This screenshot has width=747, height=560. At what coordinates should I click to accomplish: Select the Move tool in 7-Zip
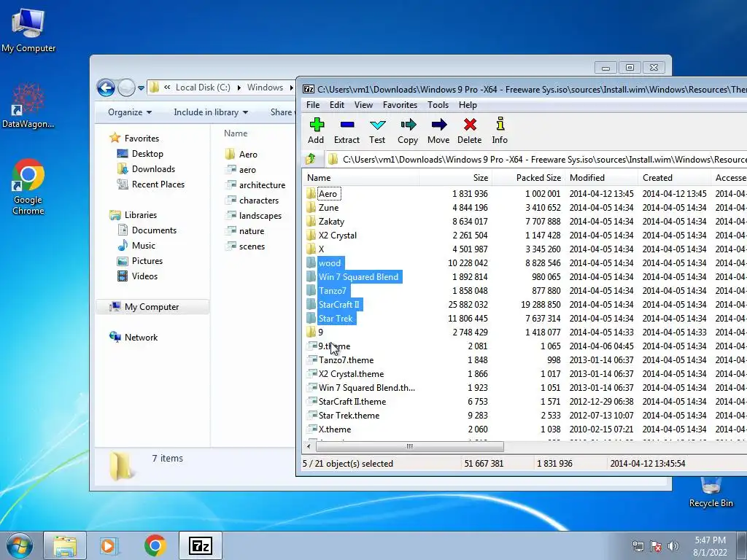click(438, 131)
